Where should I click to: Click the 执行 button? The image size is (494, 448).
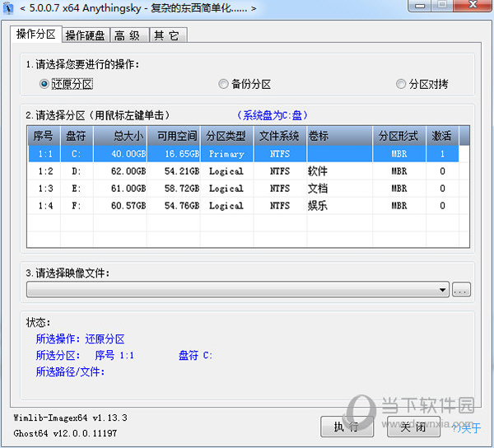pyautogui.click(x=347, y=427)
